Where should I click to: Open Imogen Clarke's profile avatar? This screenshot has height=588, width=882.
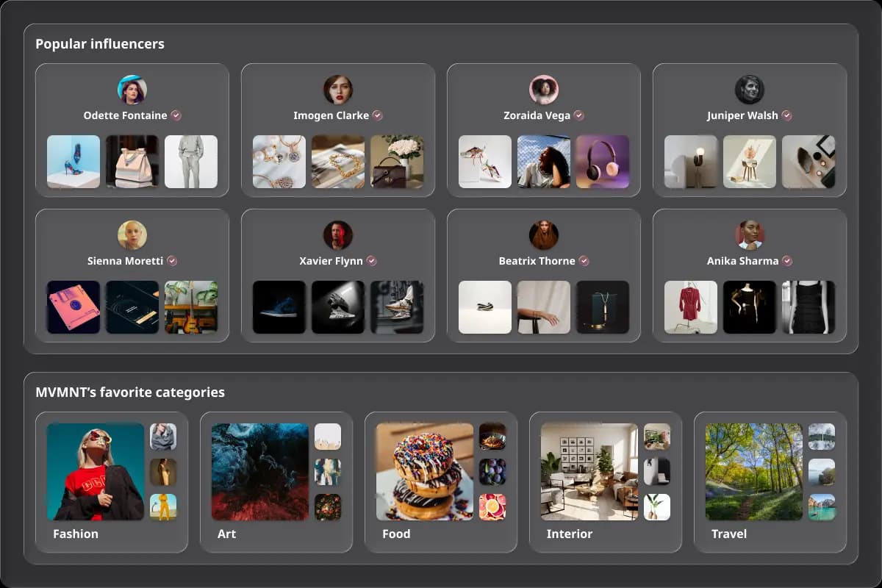338,90
